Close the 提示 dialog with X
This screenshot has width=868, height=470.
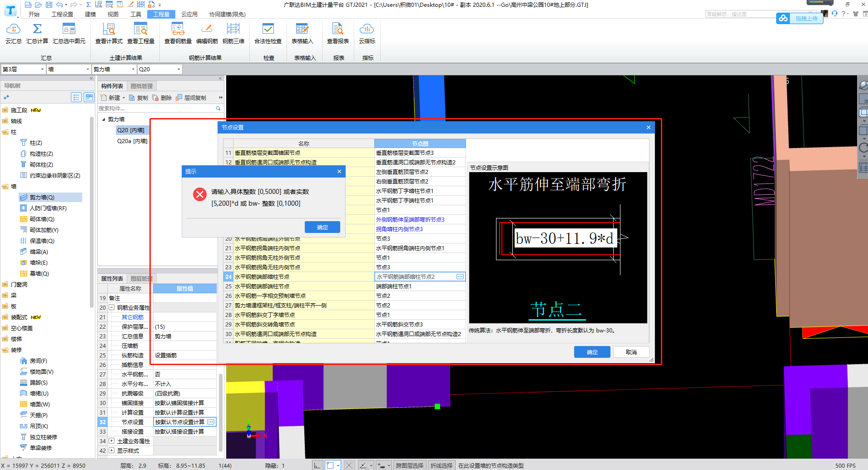(339, 171)
